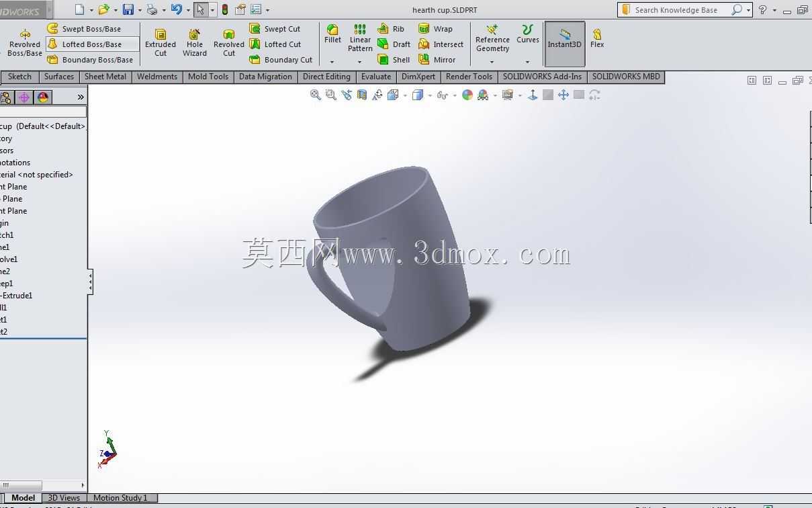Start Swept Boss/Base feature
Viewport: 812px width, 508px height.
click(85, 29)
